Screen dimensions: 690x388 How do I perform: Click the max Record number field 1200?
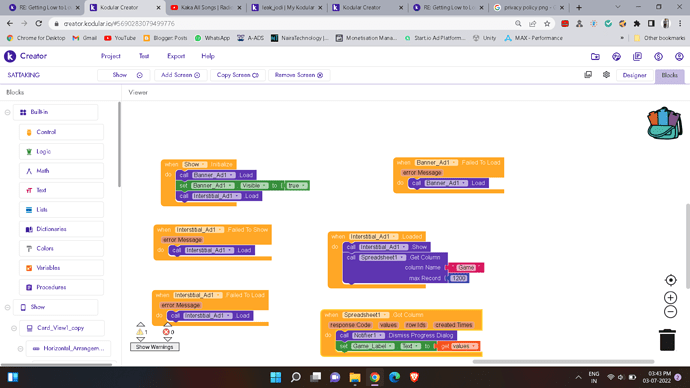[459, 278]
